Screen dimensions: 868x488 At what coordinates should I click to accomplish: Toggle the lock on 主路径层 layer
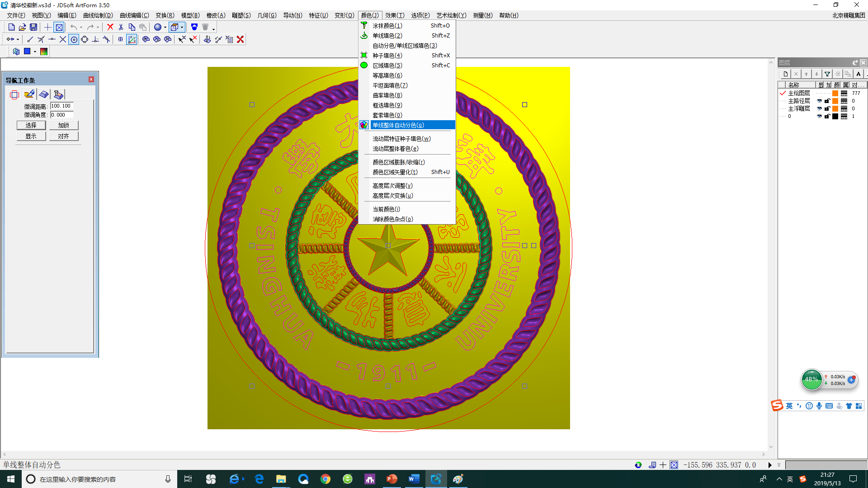827,101
